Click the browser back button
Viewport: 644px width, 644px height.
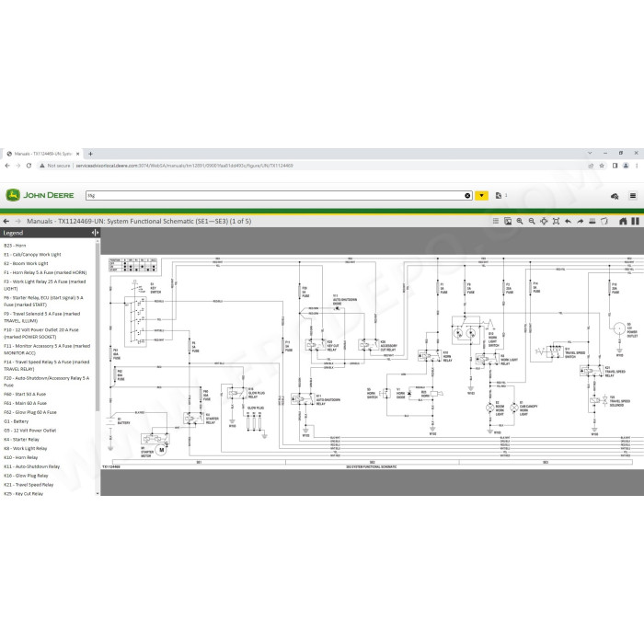pos(7,166)
